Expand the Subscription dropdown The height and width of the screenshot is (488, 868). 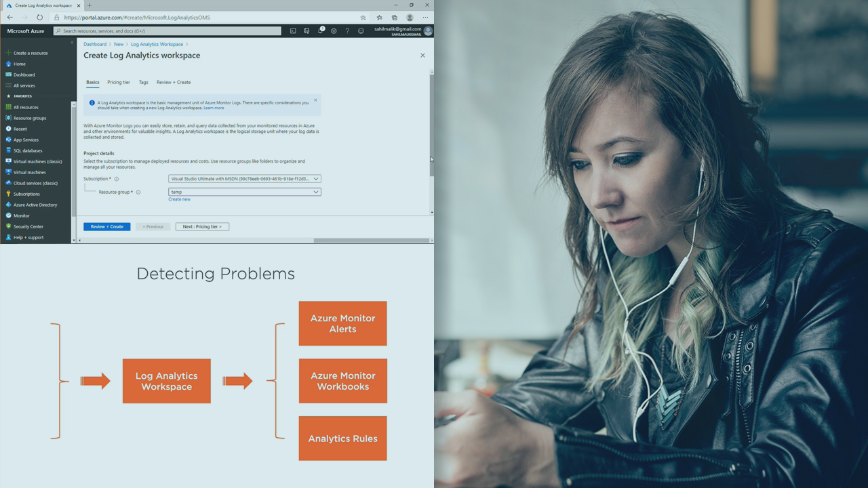tap(244, 179)
